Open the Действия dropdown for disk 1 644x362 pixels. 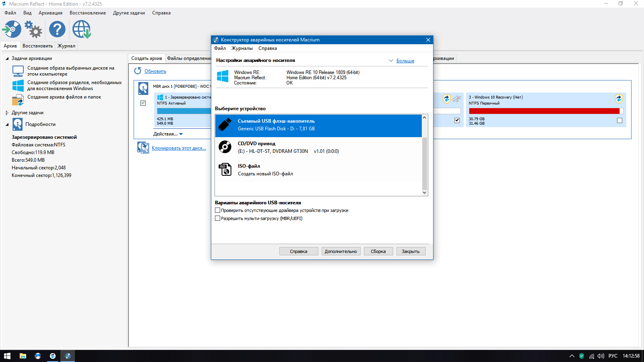click(x=168, y=134)
